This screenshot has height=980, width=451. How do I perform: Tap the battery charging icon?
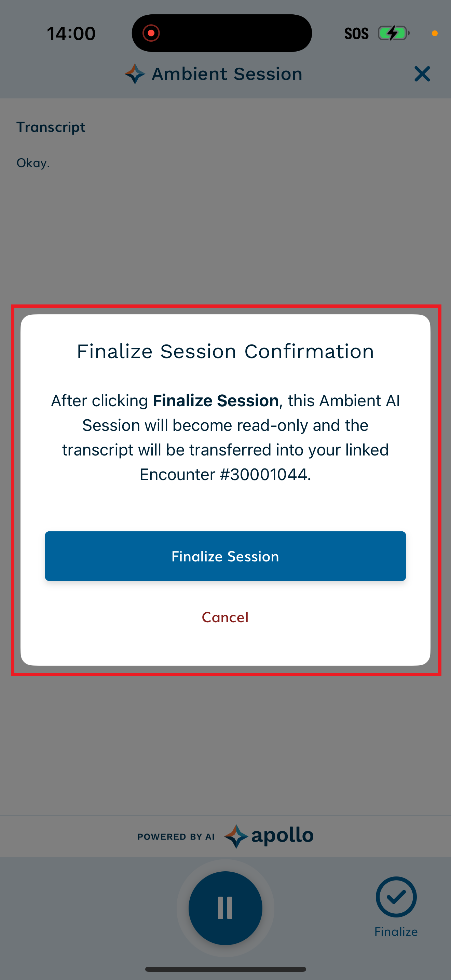pyautogui.click(x=393, y=33)
